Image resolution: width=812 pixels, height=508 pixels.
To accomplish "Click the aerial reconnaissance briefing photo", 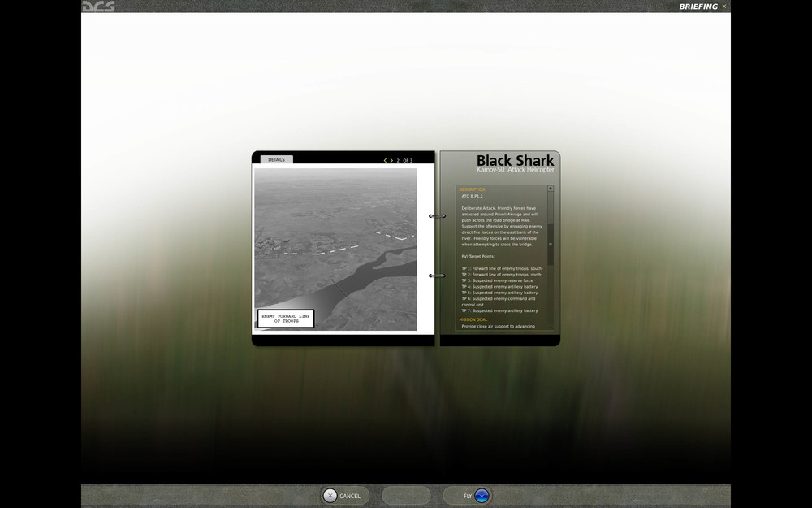I will (335, 250).
